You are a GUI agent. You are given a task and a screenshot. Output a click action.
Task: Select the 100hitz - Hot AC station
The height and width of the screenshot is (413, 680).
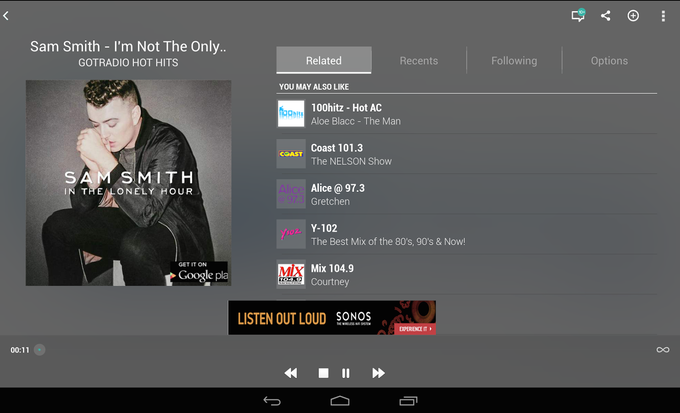pos(467,114)
